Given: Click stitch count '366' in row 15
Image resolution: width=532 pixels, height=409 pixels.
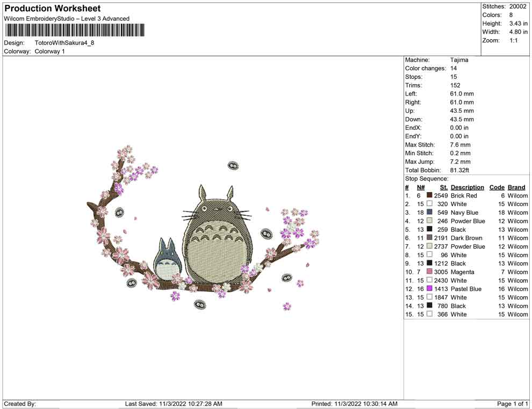Looking at the screenshot, I should [443, 315].
